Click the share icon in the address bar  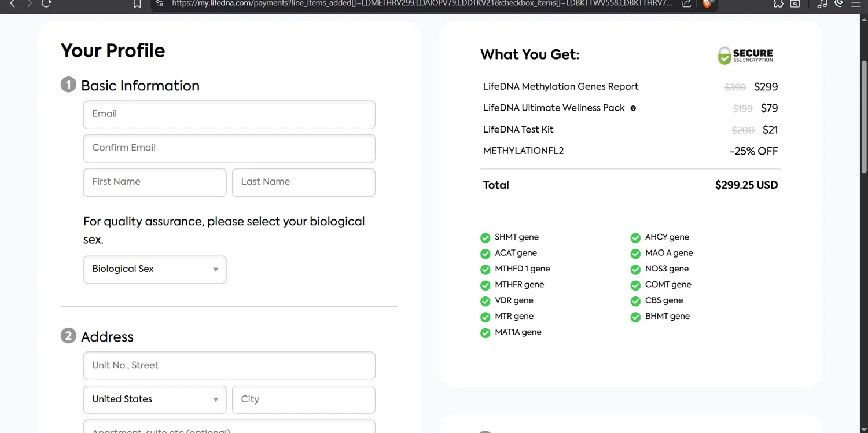click(x=686, y=3)
